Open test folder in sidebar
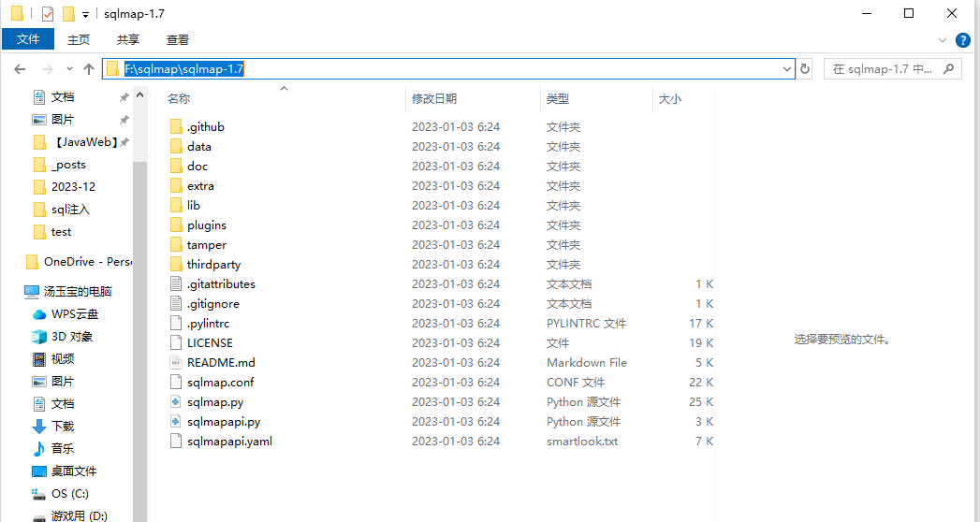 click(x=61, y=232)
